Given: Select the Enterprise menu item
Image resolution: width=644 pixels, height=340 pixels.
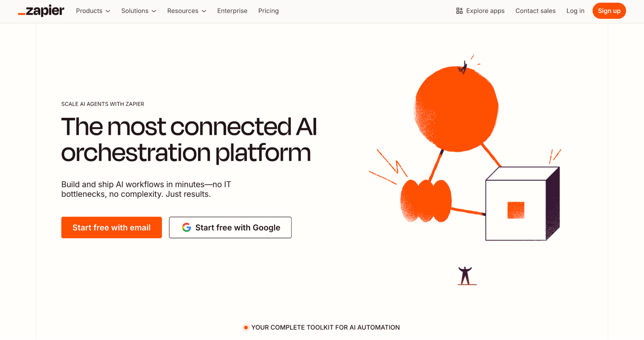Looking at the screenshot, I should coord(232,11).
